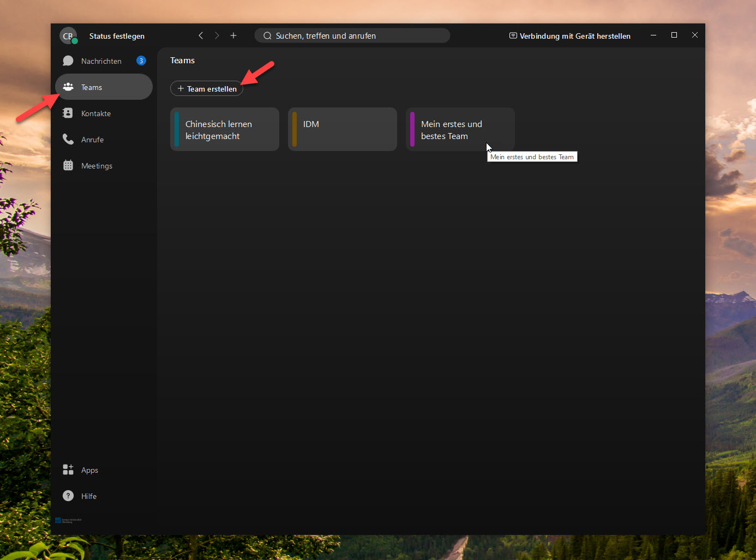Click the Kontakte address book icon
Screen dimensions: 756x560
68,113
